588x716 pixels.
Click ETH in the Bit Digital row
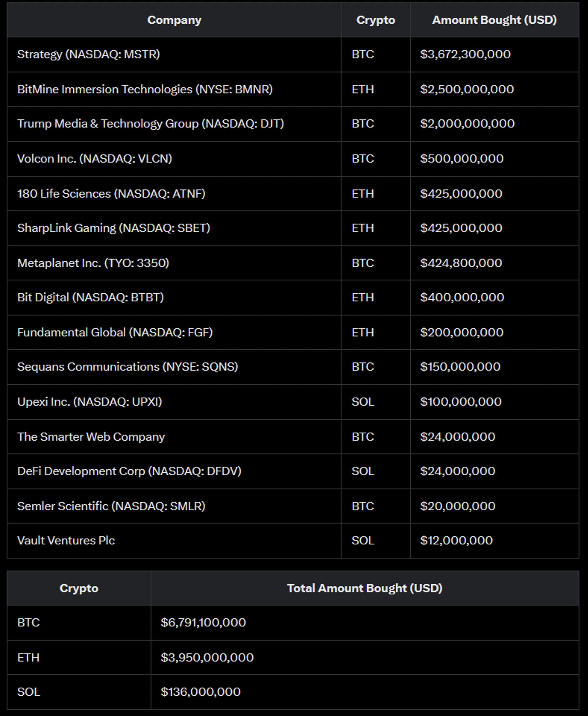coord(363,297)
